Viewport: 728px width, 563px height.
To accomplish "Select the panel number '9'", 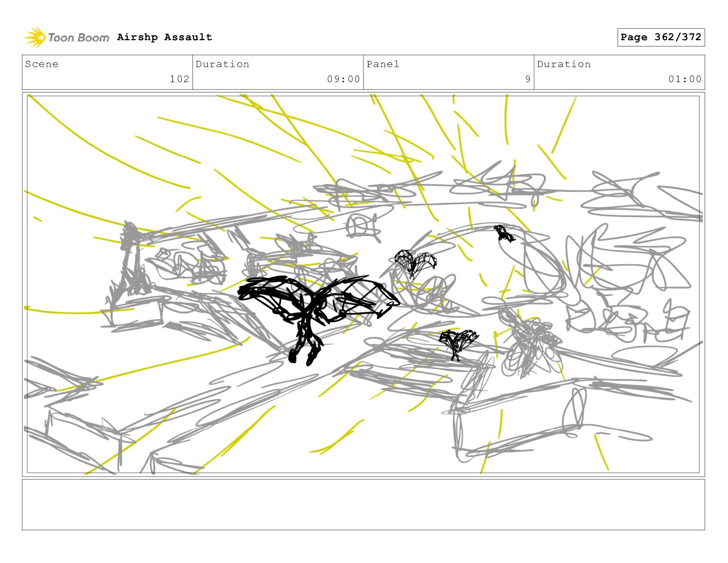I will 528,79.
